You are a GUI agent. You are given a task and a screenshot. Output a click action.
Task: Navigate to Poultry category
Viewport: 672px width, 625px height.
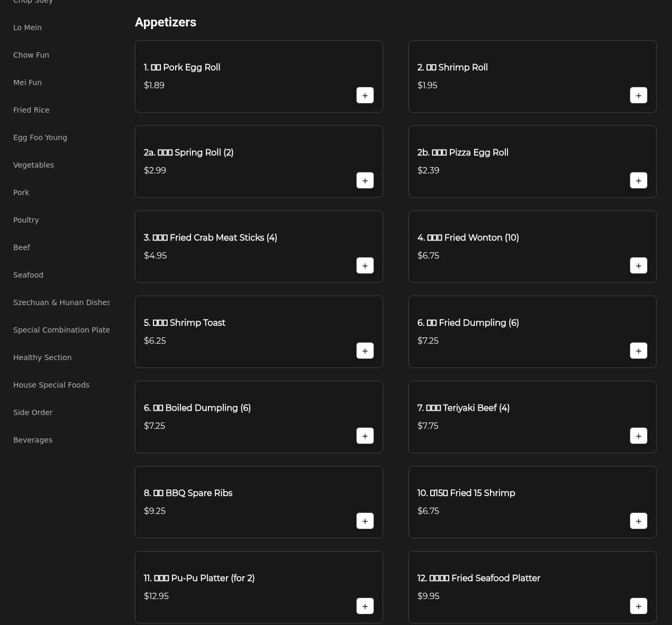tap(26, 220)
